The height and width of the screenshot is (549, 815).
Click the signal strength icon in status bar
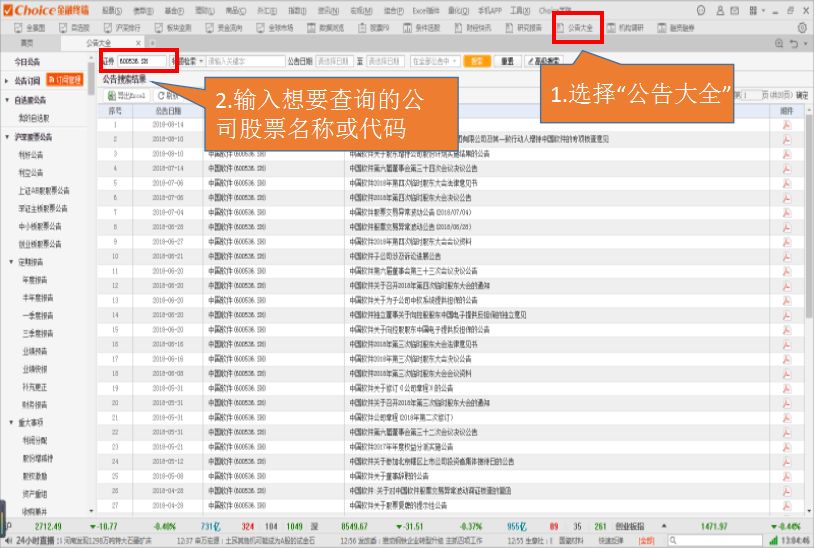pos(773,541)
